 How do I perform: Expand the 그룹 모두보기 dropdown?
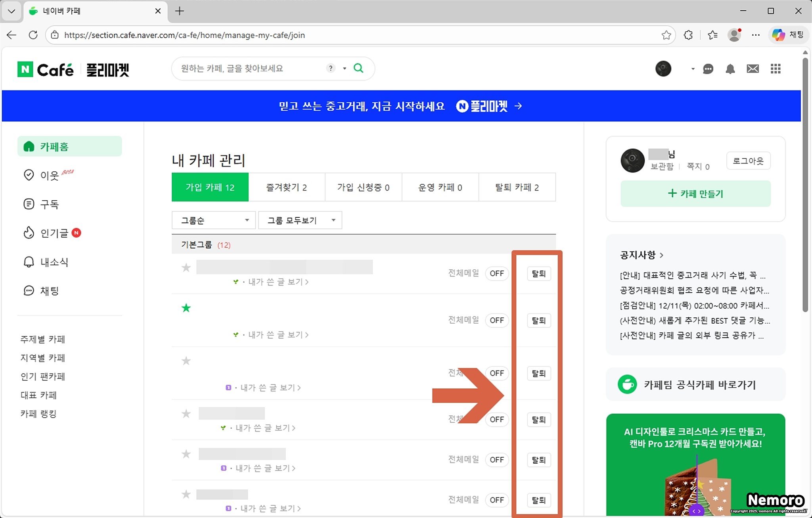click(x=300, y=220)
